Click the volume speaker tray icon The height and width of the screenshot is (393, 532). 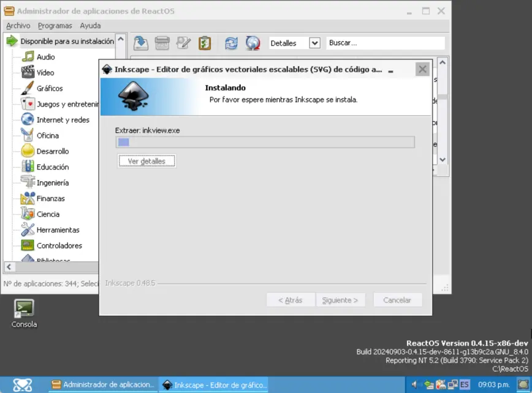(414, 384)
